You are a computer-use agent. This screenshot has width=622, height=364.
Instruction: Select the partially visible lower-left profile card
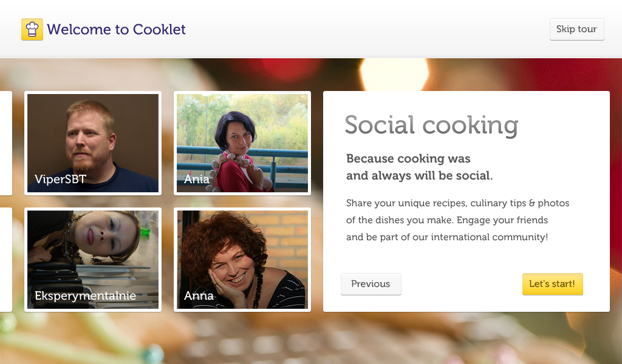pyautogui.click(x=5, y=260)
